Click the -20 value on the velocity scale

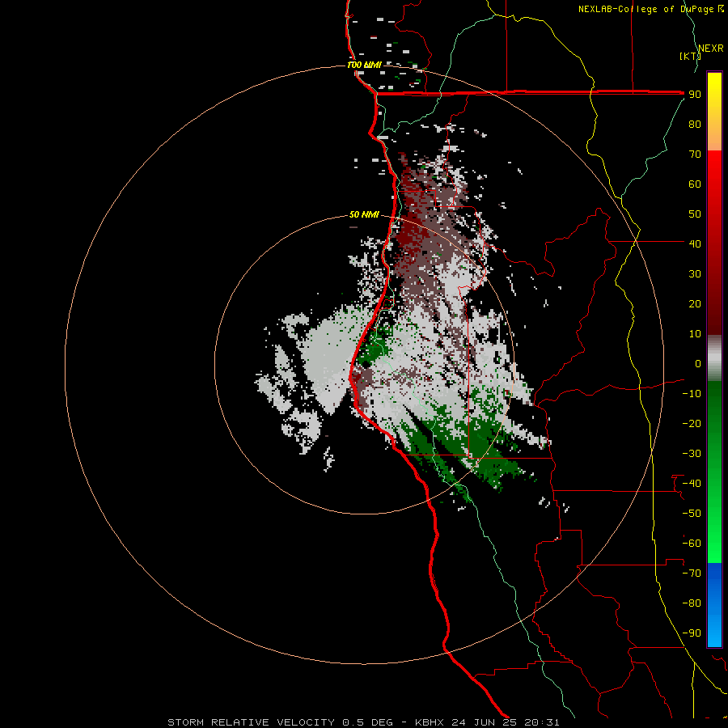tap(692, 423)
